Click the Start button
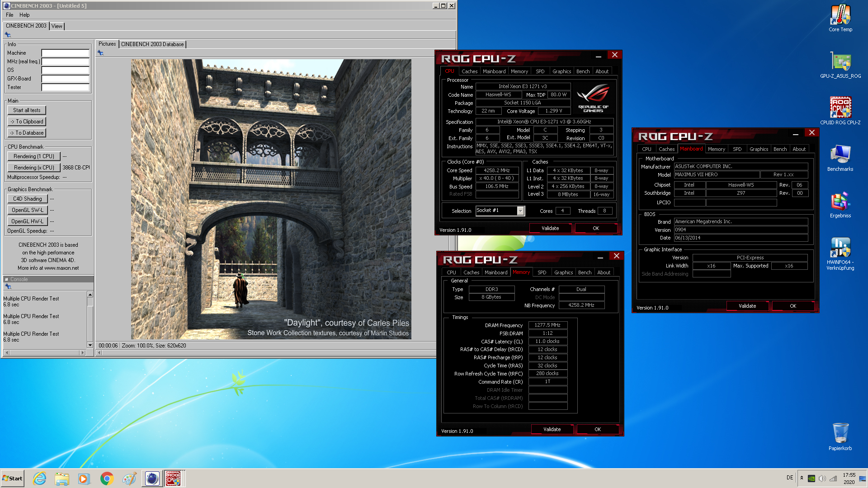Viewport: 868px width, 488px height. [13, 479]
